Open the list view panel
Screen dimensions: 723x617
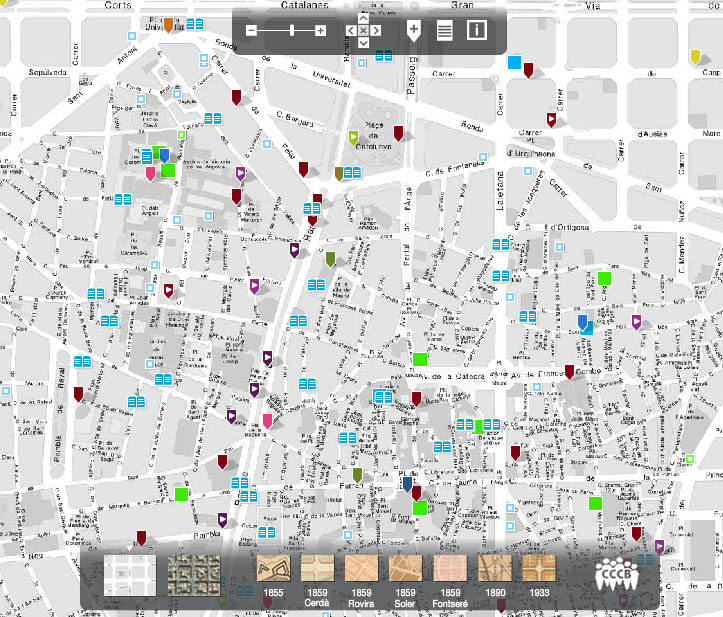click(445, 30)
